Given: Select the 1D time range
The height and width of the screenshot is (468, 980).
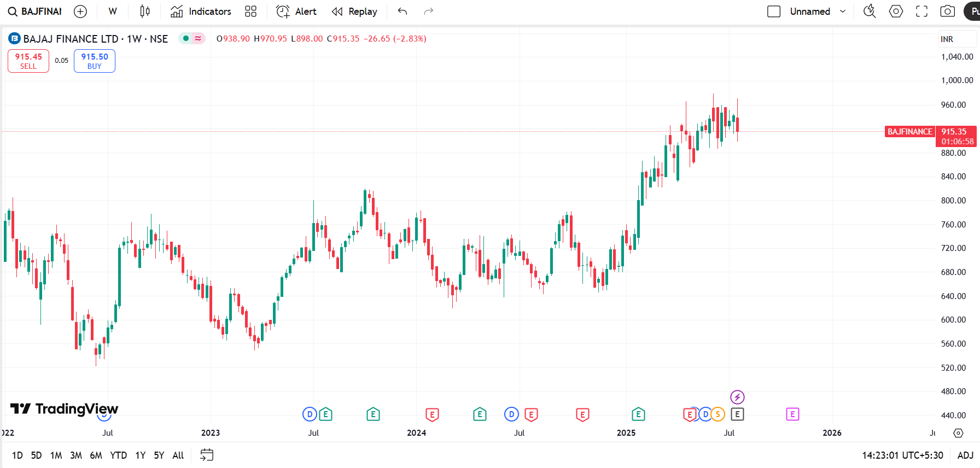Looking at the screenshot, I should click(17, 455).
